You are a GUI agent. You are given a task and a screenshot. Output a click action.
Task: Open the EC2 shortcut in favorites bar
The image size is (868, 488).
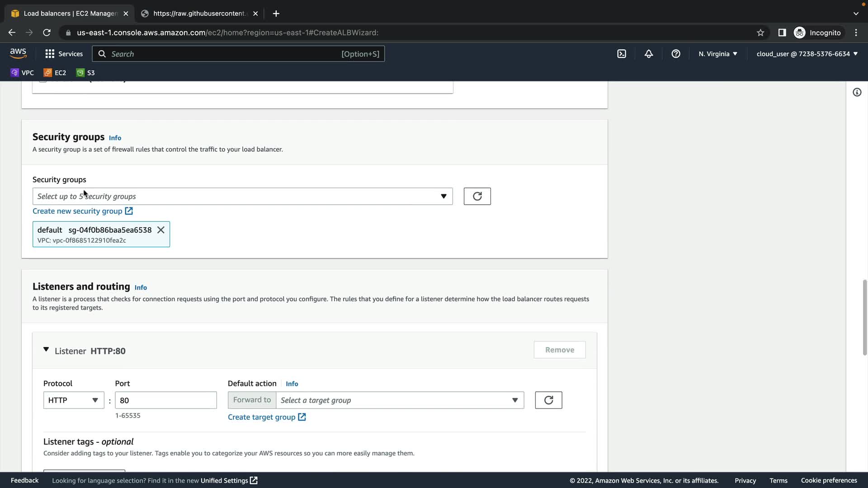(x=55, y=73)
